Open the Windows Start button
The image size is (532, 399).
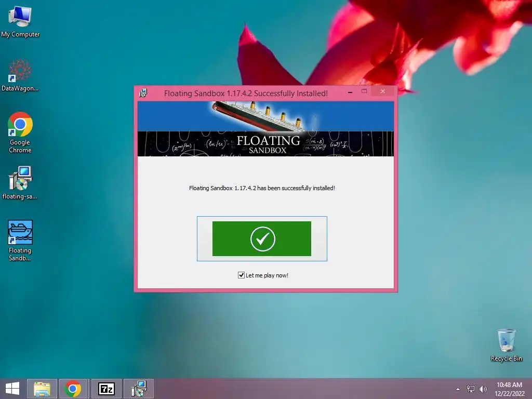click(12, 389)
